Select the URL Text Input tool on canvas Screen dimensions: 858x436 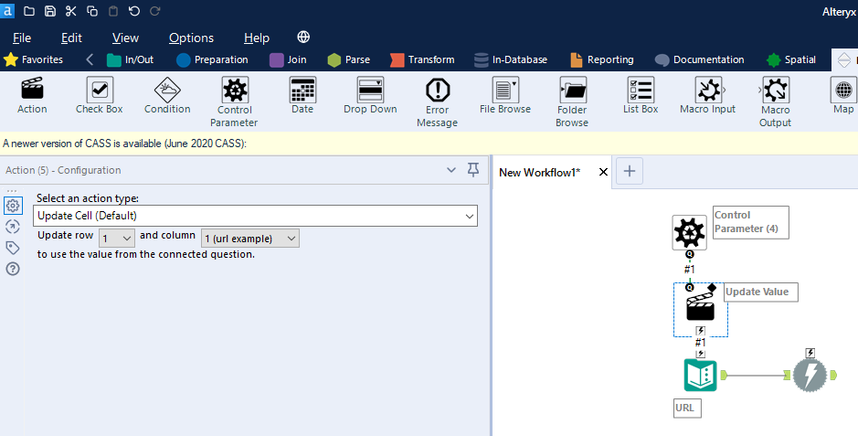[700, 375]
